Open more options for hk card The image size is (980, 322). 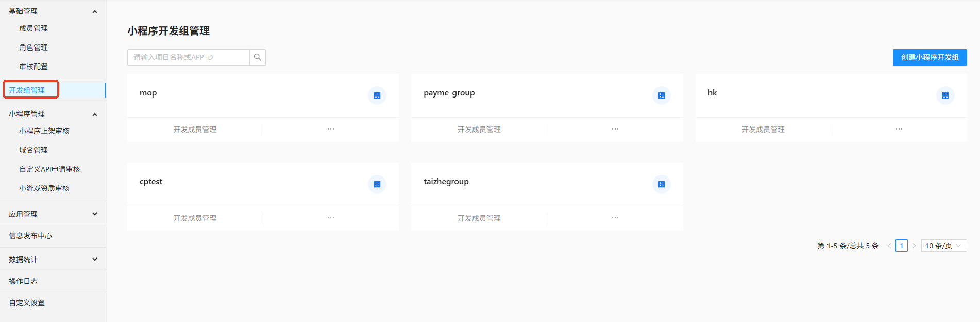[x=899, y=129]
